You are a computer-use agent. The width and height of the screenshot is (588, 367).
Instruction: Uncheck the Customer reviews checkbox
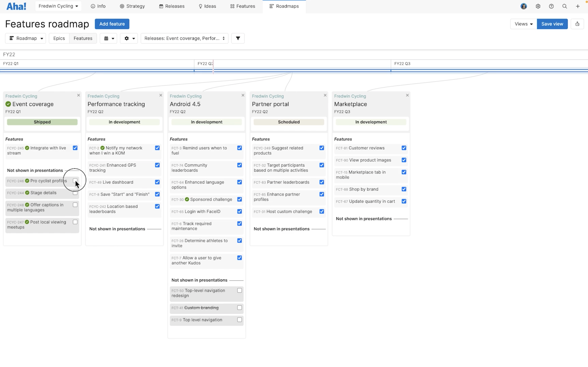pos(404,148)
